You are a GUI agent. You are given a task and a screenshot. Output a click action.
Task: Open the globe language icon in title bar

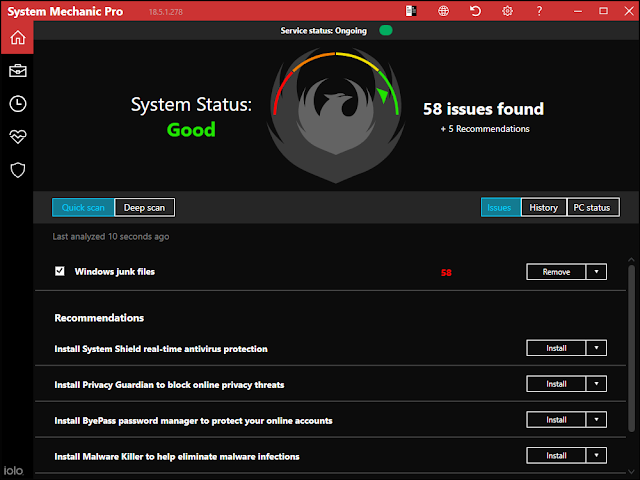(443, 11)
